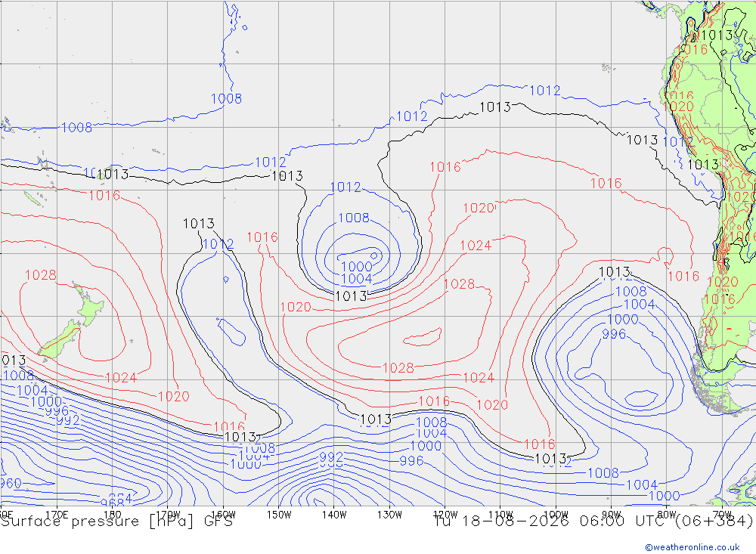Select the 80W longitude axis label
Image resolution: width=756 pixels, height=554 pixels.
667,515
